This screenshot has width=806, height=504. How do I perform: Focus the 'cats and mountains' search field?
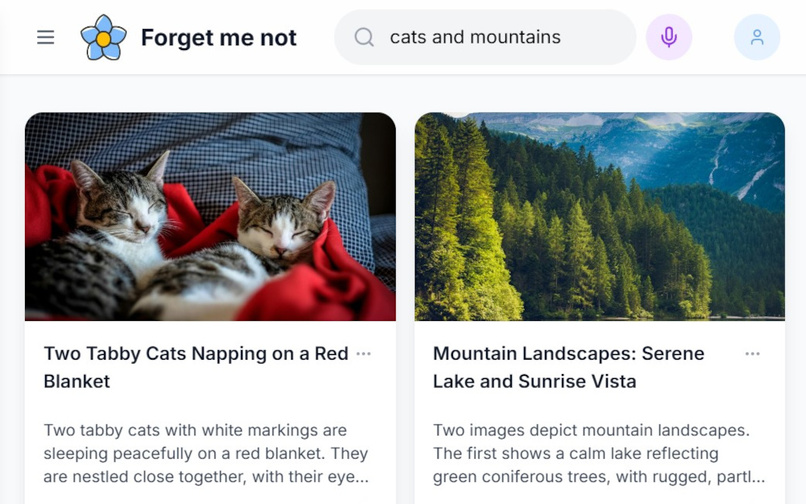485,37
